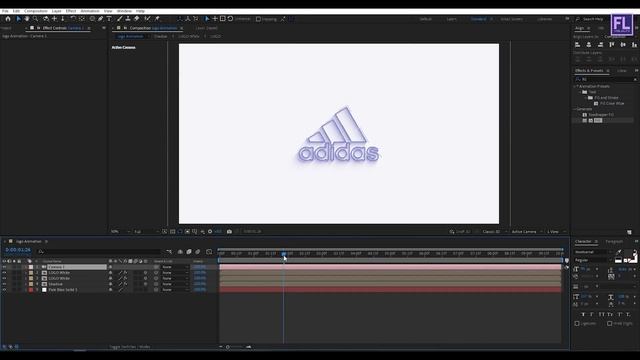
Task: Click the current time indicator playhead
Action: click(284, 253)
